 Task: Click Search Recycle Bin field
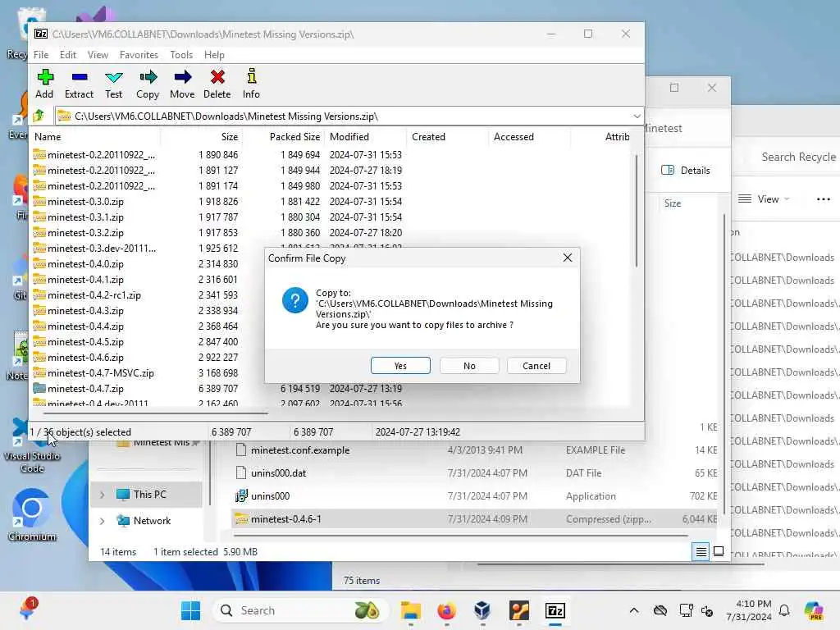[798, 157]
